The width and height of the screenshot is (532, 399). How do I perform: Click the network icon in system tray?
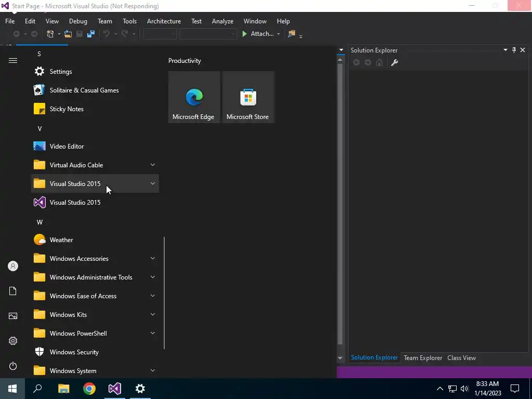[453, 389]
